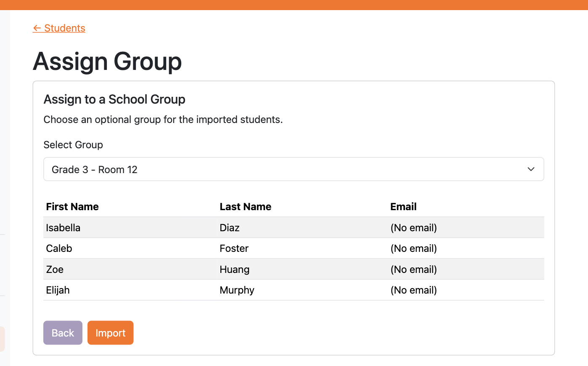Go back via the Students link
Screen dimensions: 588x366
click(59, 28)
